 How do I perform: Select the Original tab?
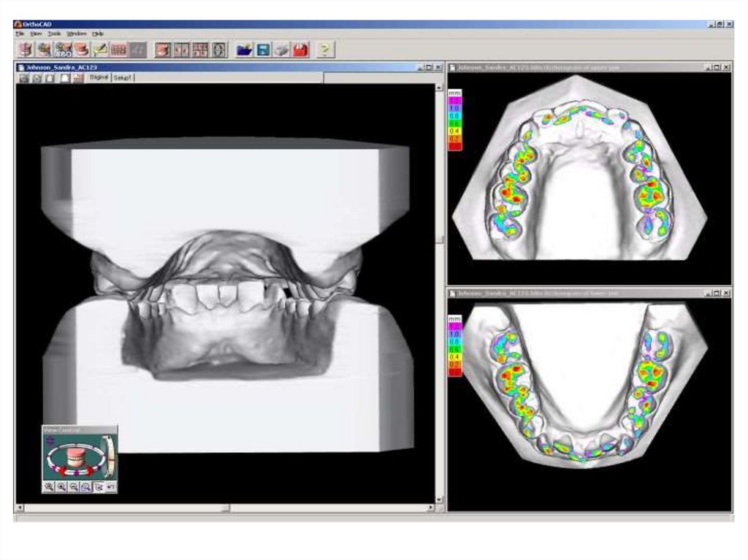point(99,77)
